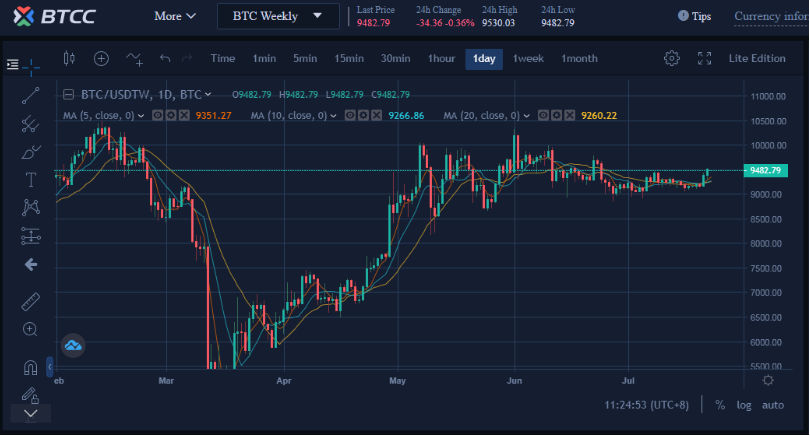Toggle auto scale mode
This screenshot has height=436, width=810.
[773, 405]
